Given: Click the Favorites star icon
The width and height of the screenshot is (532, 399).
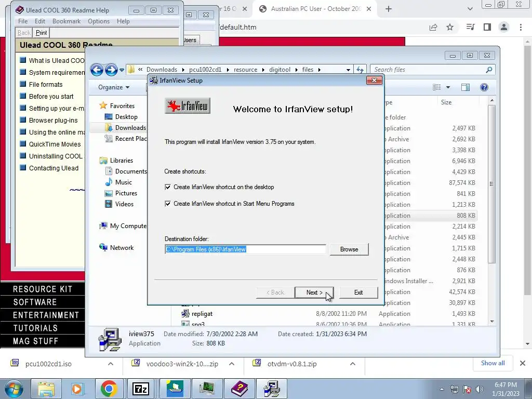Looking at the screenshot, I should click(103, 105).
